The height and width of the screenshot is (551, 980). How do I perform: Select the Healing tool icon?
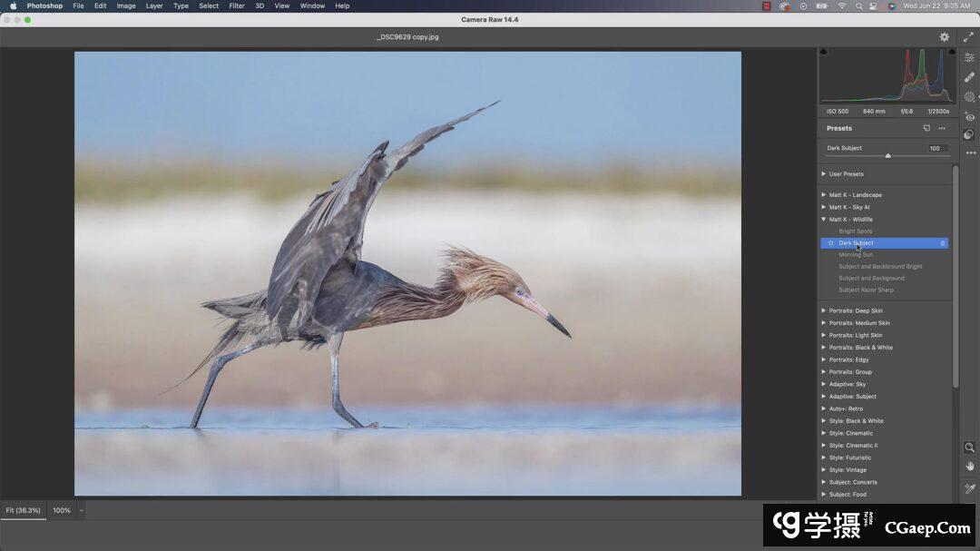(969, 78)
